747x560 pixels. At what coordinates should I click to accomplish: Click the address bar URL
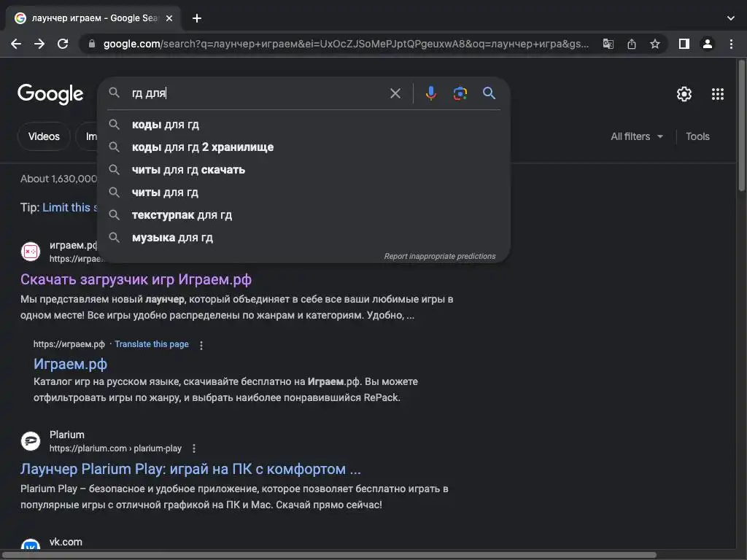[x=346, y=44]
